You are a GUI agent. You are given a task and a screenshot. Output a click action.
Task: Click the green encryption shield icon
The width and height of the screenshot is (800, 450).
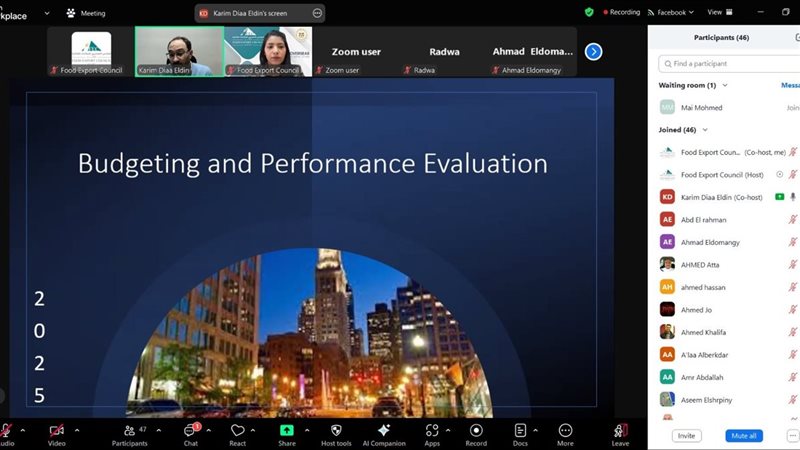[589, 12]
